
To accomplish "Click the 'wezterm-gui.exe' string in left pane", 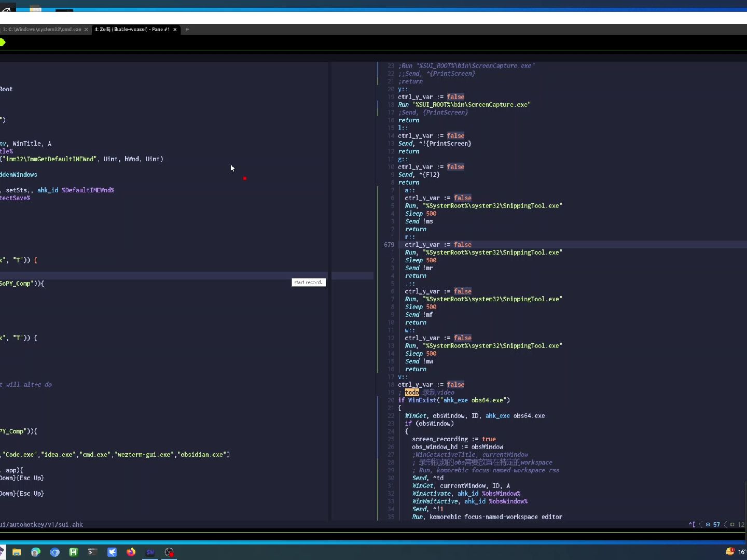I will (144, 455).
